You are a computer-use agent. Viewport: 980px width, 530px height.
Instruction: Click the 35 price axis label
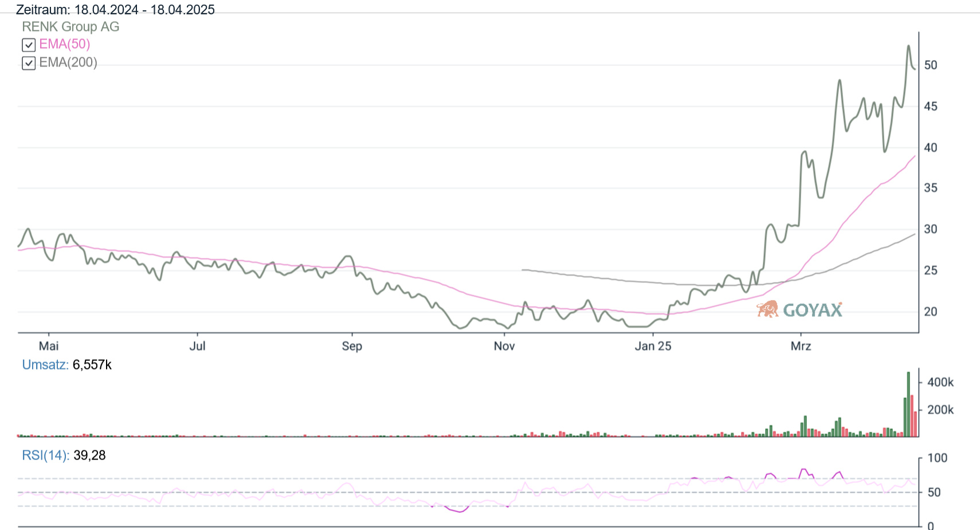coord(931,188)
